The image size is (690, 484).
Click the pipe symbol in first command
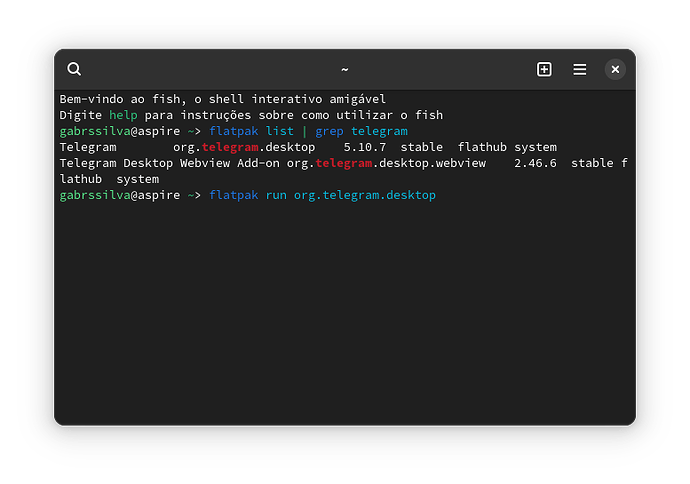click(x=305, y=131)
